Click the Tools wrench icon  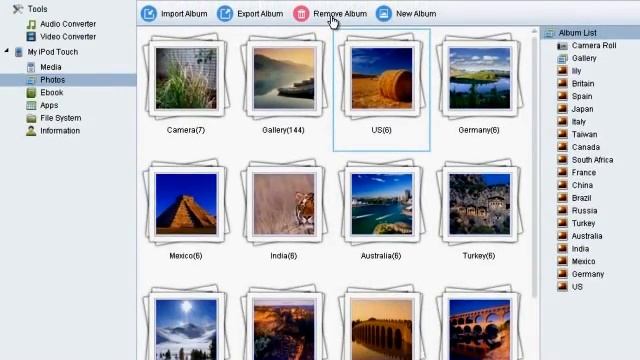tap(18, 9)
